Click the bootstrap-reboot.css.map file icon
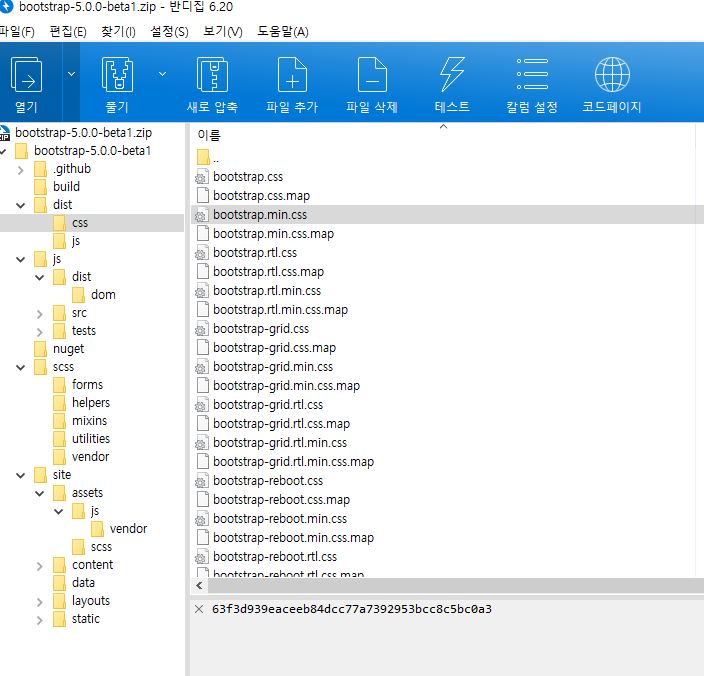This screenshot has width=704, height=676. pyautogui.click(x=202, y=499)
